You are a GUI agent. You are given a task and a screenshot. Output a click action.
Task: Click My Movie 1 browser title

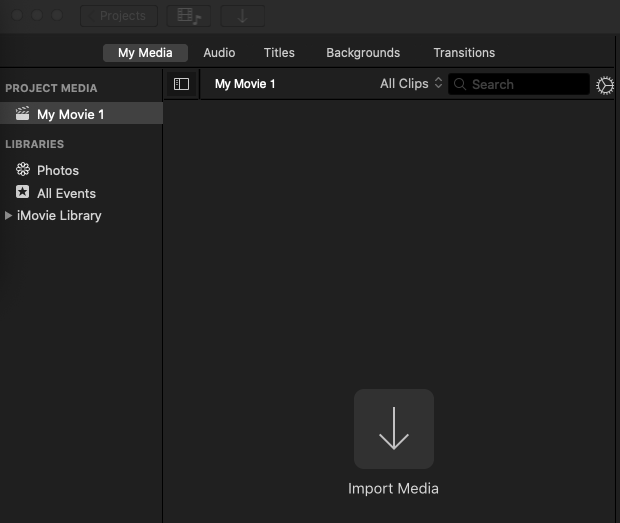tap(245, 84)
